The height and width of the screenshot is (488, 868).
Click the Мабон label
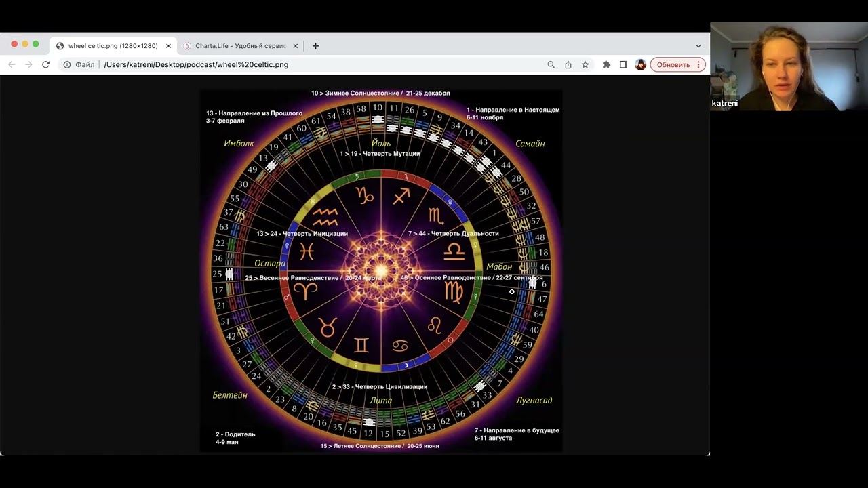pyautogui.click(x=499, y=267)
